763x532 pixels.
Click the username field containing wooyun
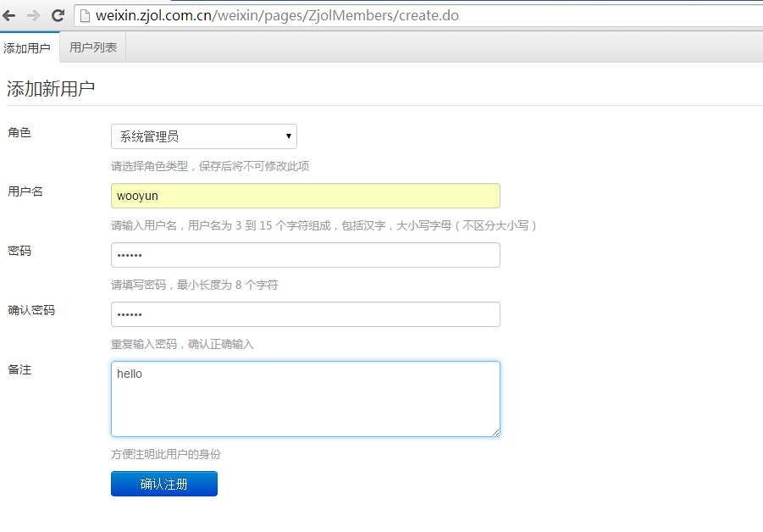click(x=306, y=196)
